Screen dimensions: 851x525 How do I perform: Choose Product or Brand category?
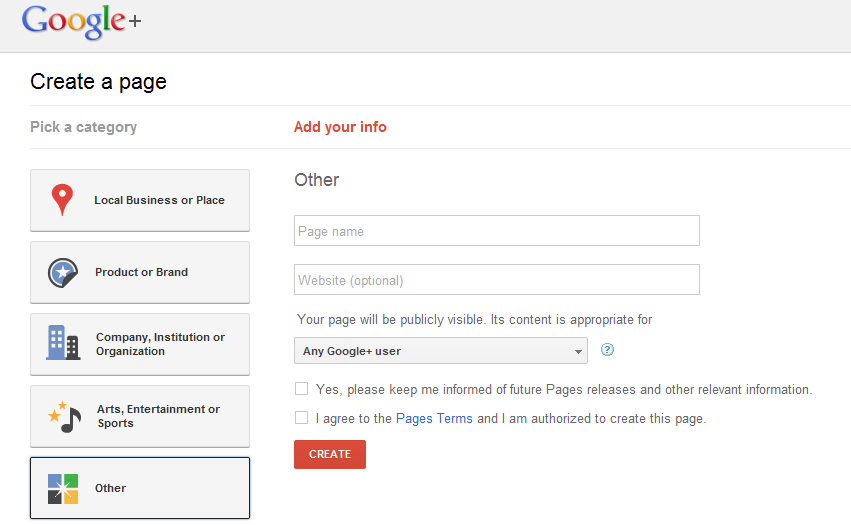(140, 273)
